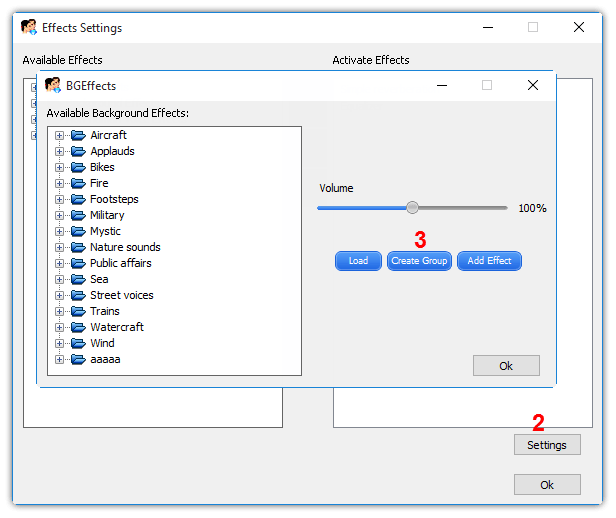616x518 pixels.
Task: Click the Mystic folder icon
Action: [78, 231]
